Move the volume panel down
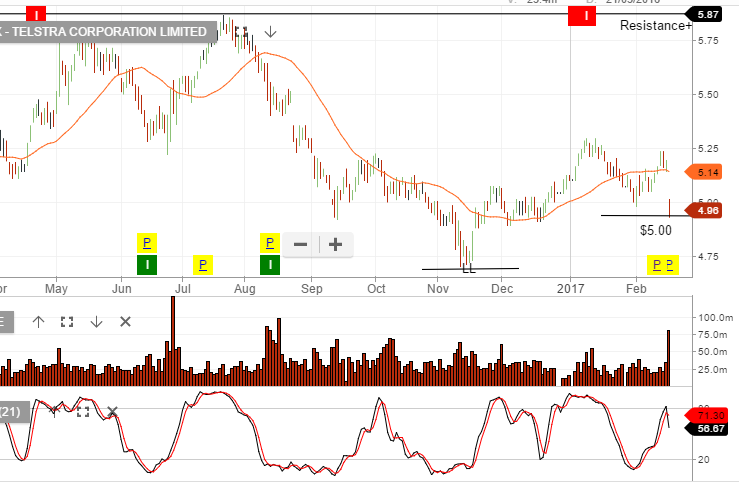Image resolution: width=739 pixels, height=500 pixels. coord(96,322)
